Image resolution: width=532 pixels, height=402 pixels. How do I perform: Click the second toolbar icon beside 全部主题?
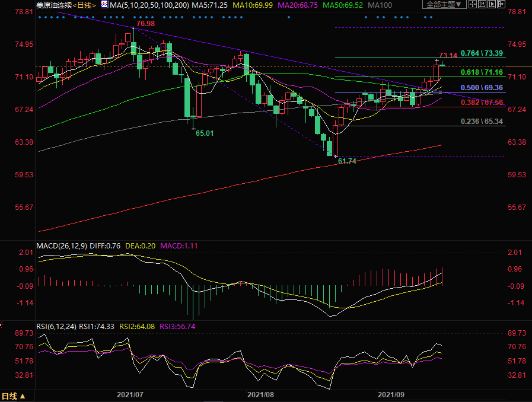click(x=483, y=4)
